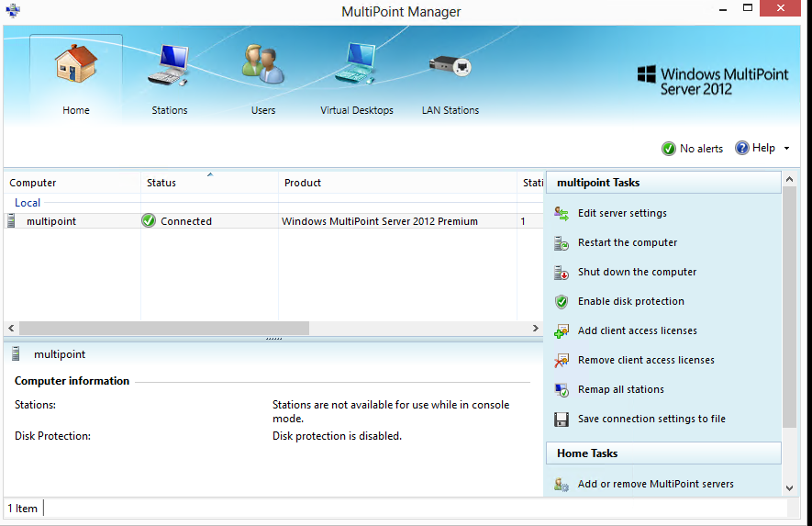Click the details pane multipoint server icon

[x=16, y=354]
